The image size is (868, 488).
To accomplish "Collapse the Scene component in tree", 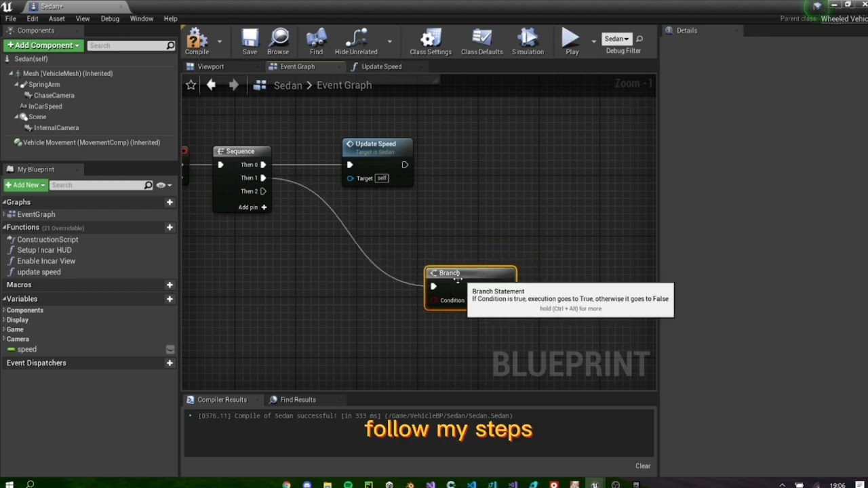I will pos(18,117).
